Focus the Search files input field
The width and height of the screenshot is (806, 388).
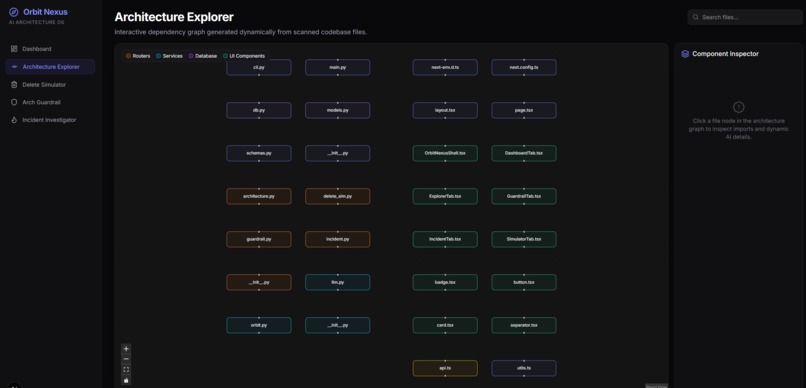point(745,17)
